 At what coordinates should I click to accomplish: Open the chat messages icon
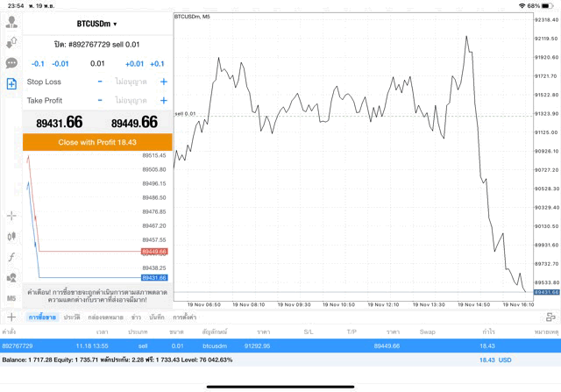11,63
